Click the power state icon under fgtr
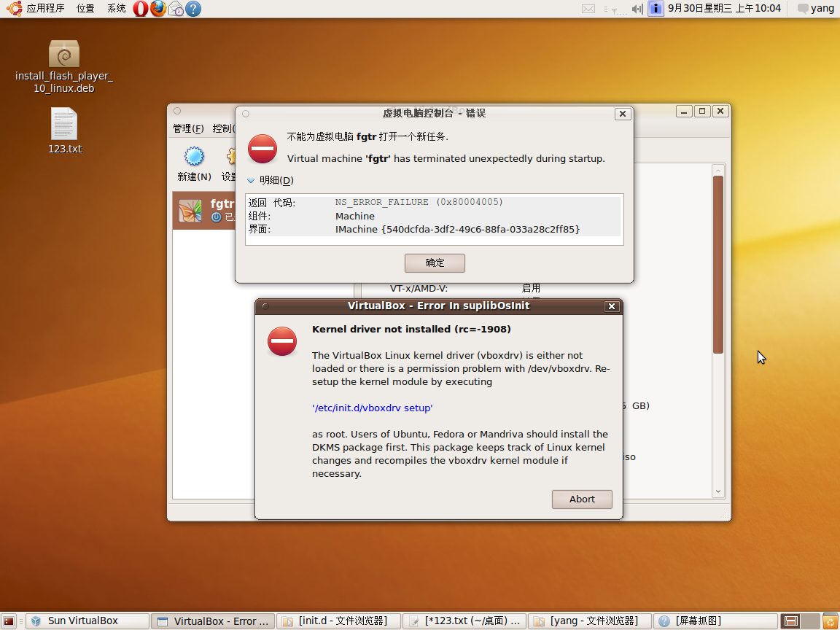Viewport: 840px width, 630px height. [x=217, y=217]
